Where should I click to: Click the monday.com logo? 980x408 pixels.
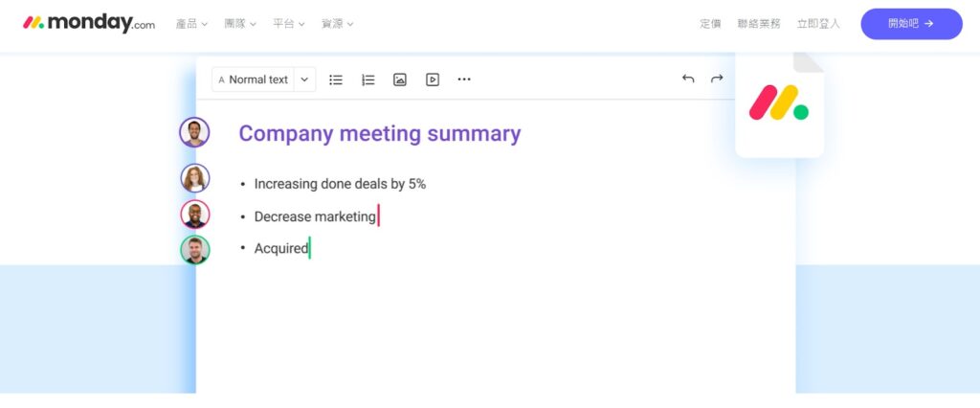89,23
